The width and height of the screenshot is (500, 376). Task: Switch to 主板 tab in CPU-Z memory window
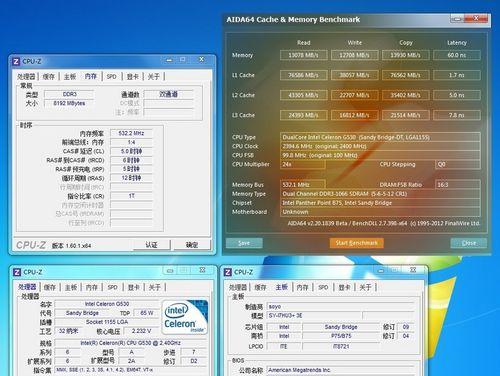[70, 77]
